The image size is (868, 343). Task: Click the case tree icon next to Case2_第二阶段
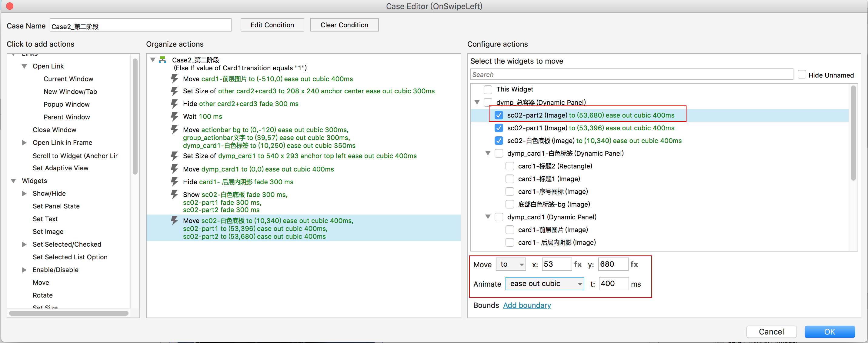[163, 60]
